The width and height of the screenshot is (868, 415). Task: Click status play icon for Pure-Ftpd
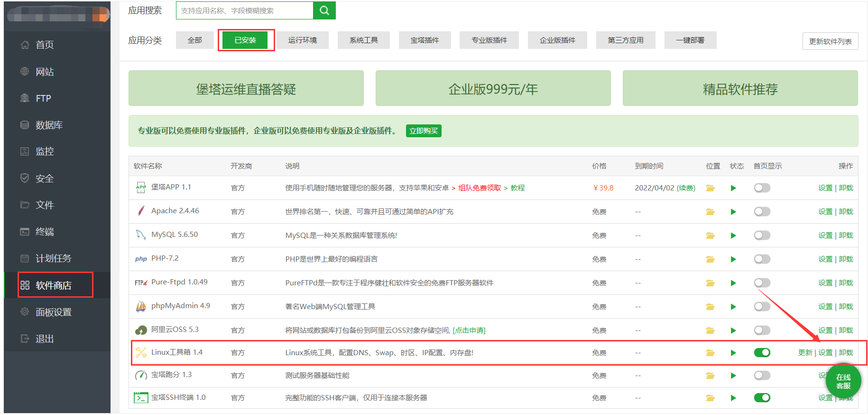pyautogui.click(x=733, y=283)
